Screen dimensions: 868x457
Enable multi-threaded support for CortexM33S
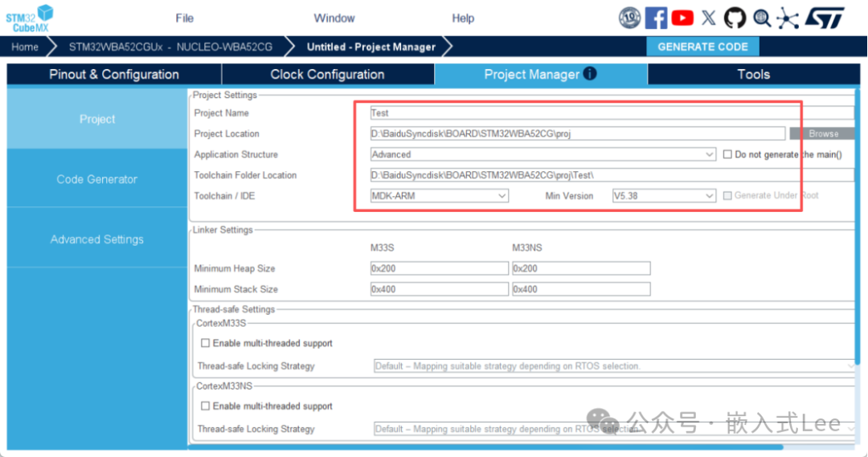206,343
